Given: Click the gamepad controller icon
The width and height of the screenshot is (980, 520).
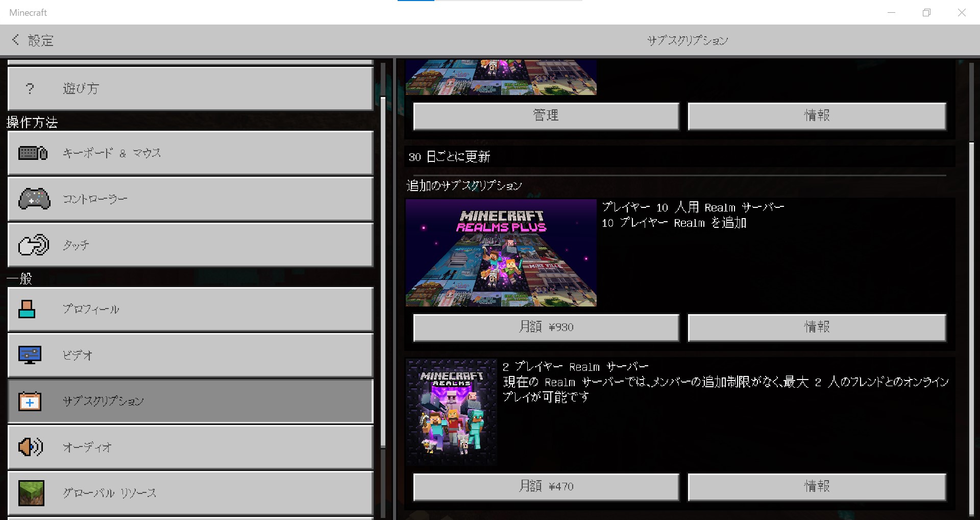Looking at the screenshot, I should coord(34,199).
